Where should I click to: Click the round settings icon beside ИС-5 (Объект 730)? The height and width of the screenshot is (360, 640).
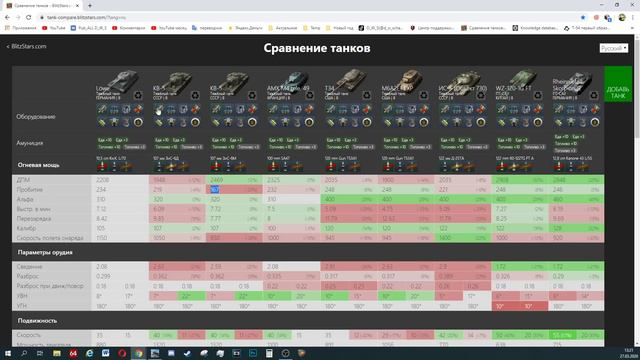[481, 95]
